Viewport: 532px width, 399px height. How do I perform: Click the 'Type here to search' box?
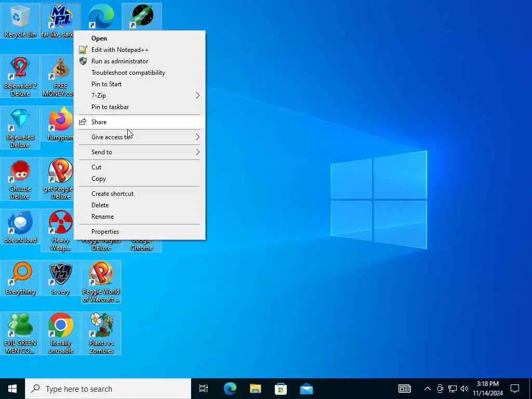[108, 389]
